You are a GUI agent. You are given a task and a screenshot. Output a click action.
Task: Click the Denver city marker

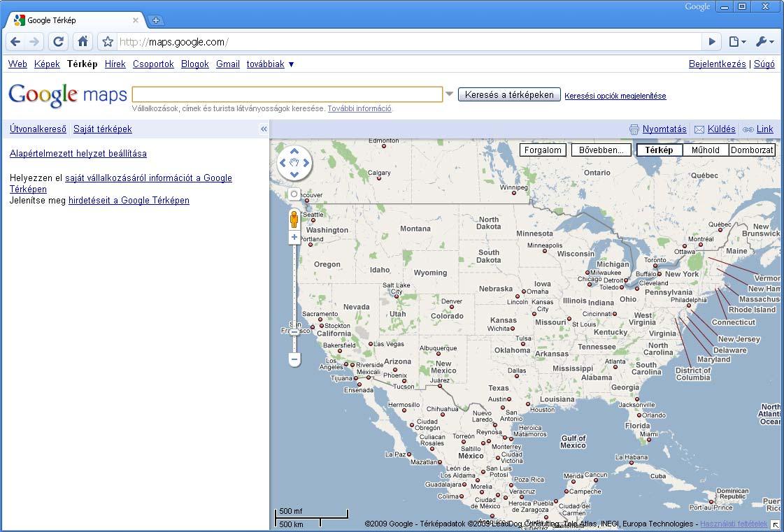coord(452,308)
